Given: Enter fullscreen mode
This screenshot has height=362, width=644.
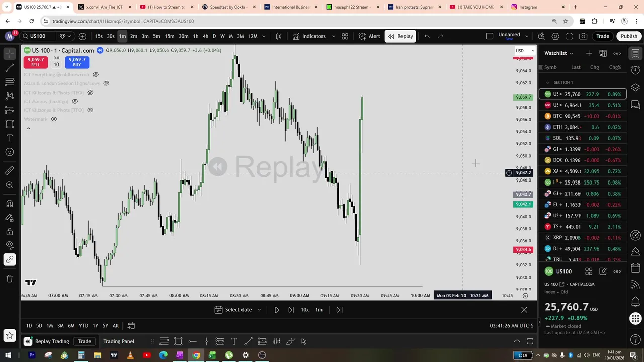Looking at the screenshot, I should pyautogui.click(x=570, y=36).
